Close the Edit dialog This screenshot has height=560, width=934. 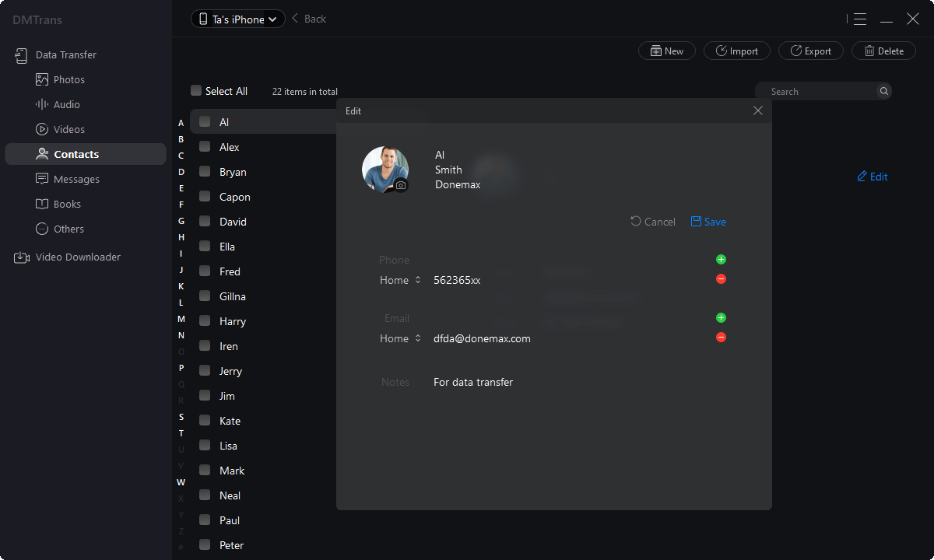click(x=758, y=111)
